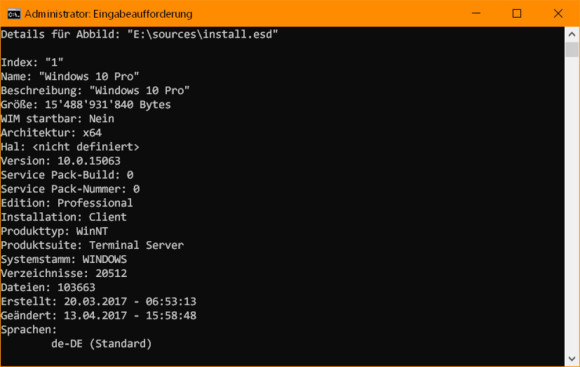This screenshot has height=367, width=580.
Task: Click the command prompt icon in title bar
Action: pos(14,14)
